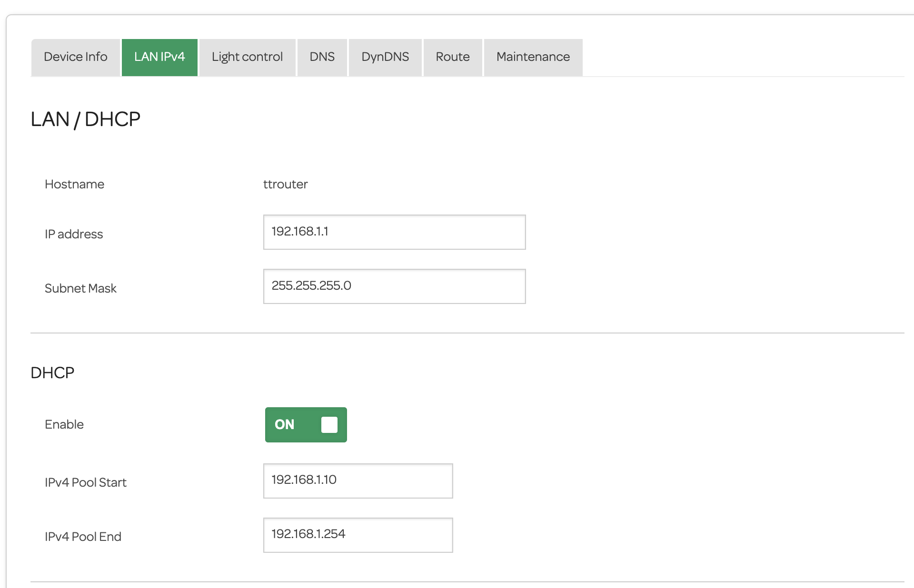Select the LAN IPv4 tab

[159, 57]
